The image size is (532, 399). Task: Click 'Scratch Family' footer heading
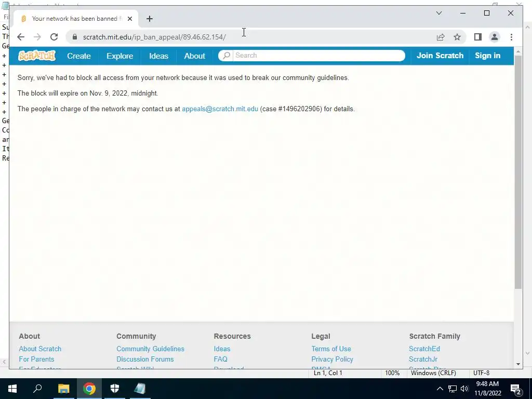coord(434,336)
